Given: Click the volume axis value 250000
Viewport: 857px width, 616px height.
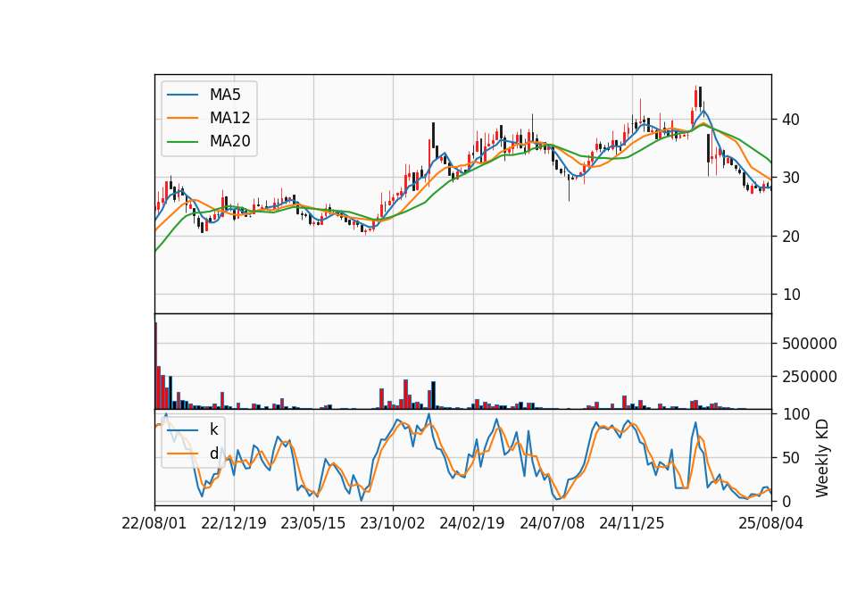Looking at the screenshot, I should (810, 377).
